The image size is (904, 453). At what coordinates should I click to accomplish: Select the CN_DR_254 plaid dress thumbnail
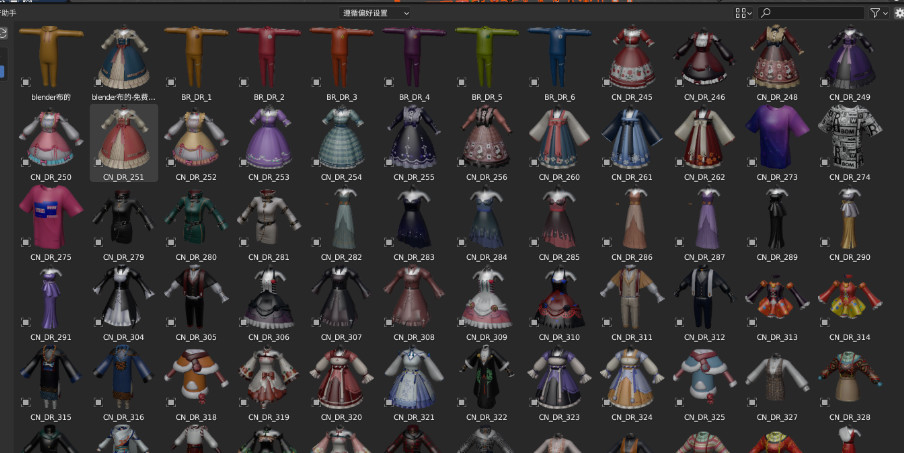pyautogui.click(x=341, y=137)
